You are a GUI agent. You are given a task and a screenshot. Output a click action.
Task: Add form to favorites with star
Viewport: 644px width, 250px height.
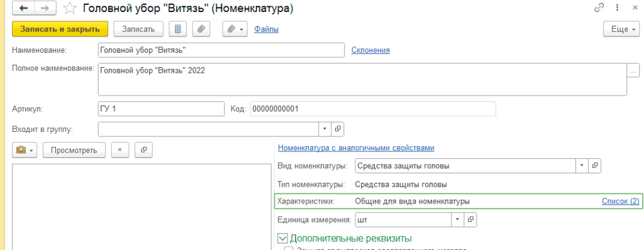tap(70, 9)
